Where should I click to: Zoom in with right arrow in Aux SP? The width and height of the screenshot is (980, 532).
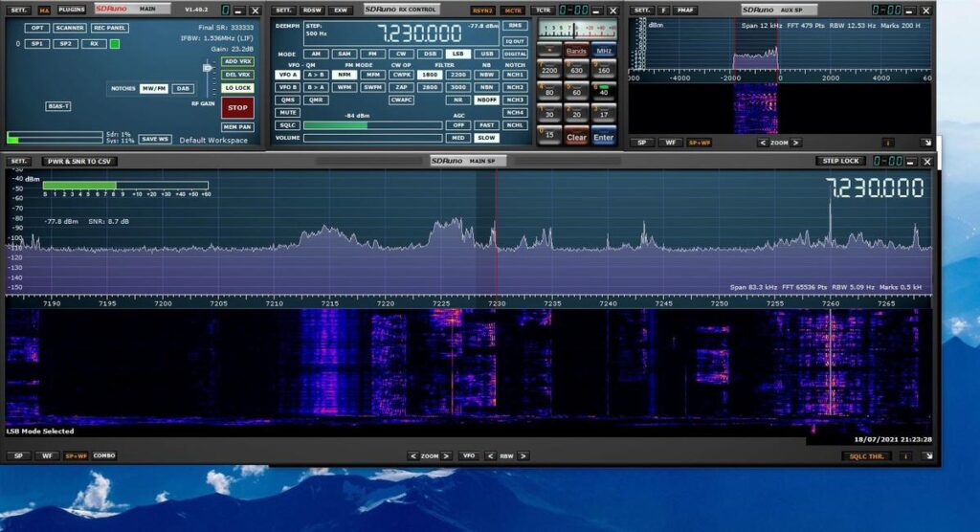[x=795, y=143]
